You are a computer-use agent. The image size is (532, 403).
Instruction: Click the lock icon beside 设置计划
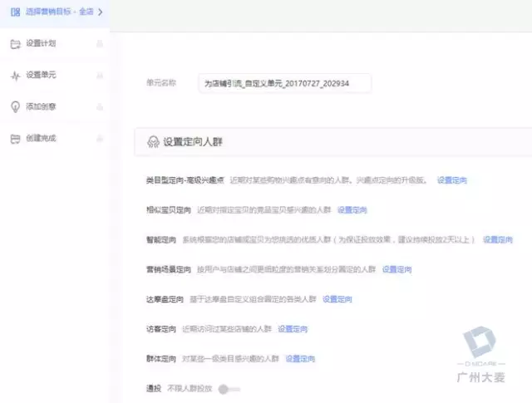[100, 43]
